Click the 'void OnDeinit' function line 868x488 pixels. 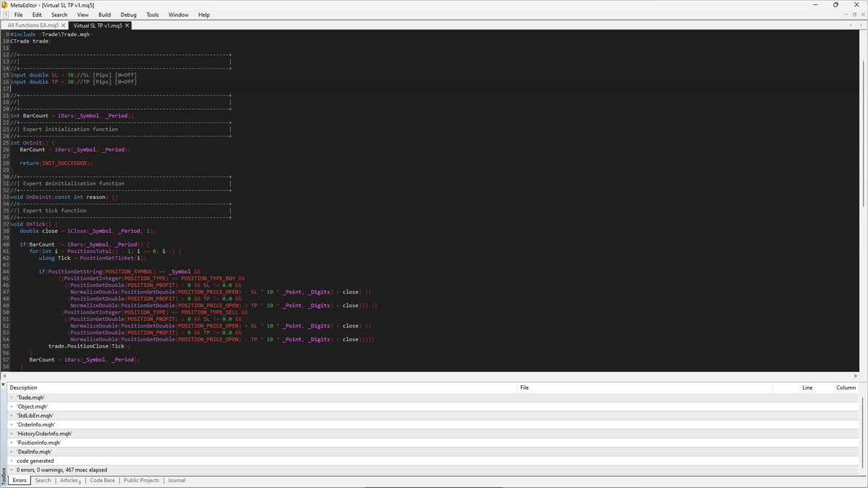64,197
